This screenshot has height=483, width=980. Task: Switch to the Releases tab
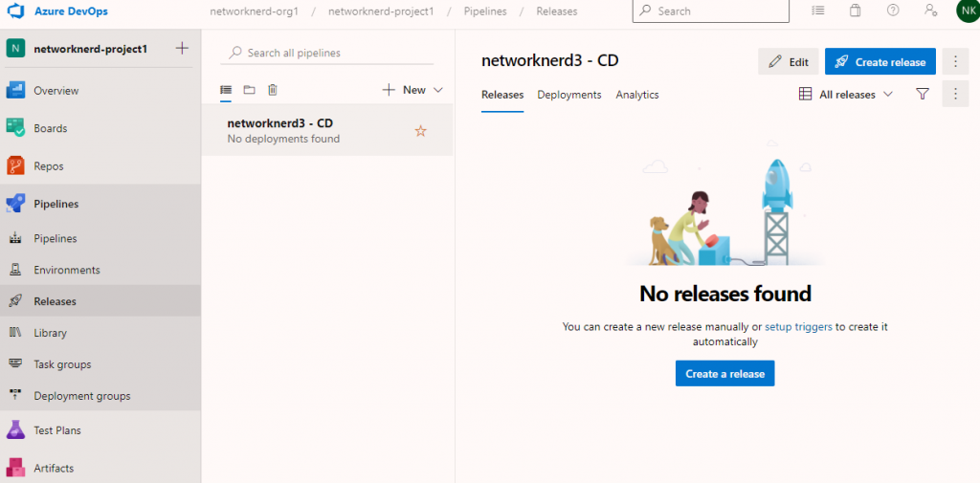click(502, 95)
